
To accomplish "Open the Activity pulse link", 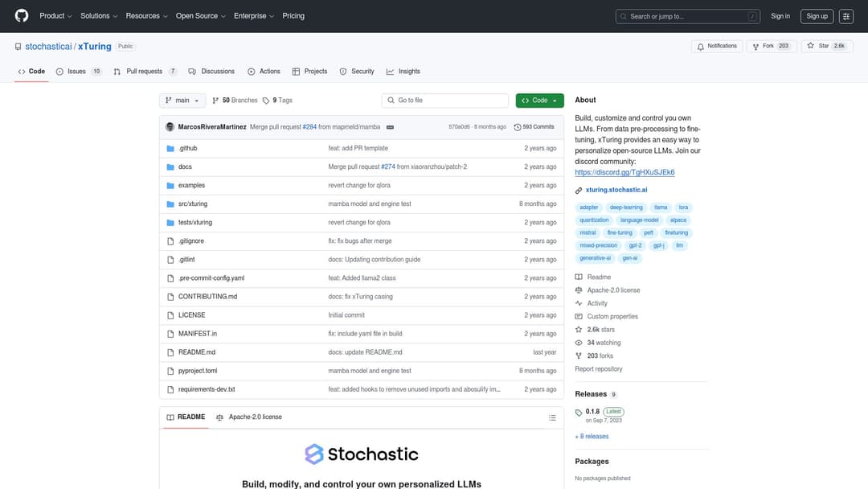I will (x=596, y=303).
